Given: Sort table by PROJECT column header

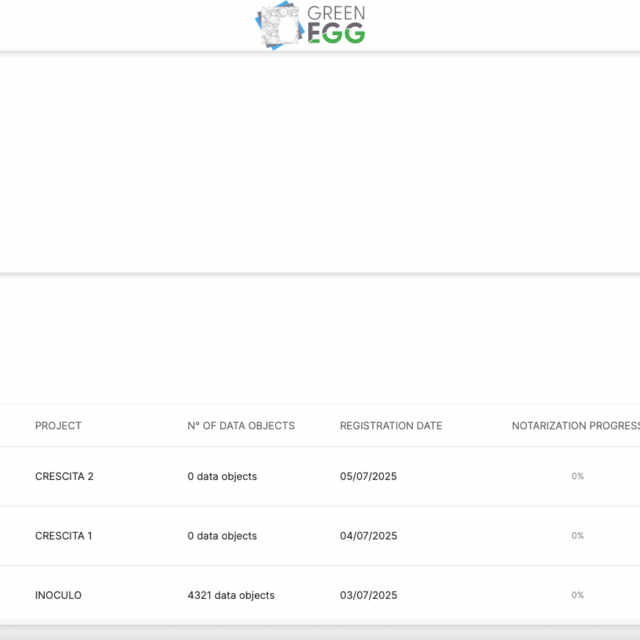Looking at the screenshot, I should click(x=58, y=426).
